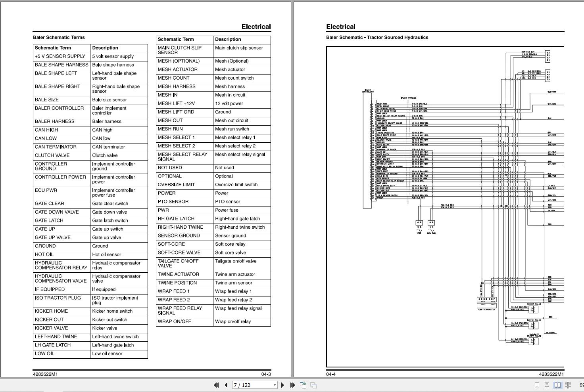Go to the previous page
Viewport: 584px width, 392px height.
tap(226, 385)
